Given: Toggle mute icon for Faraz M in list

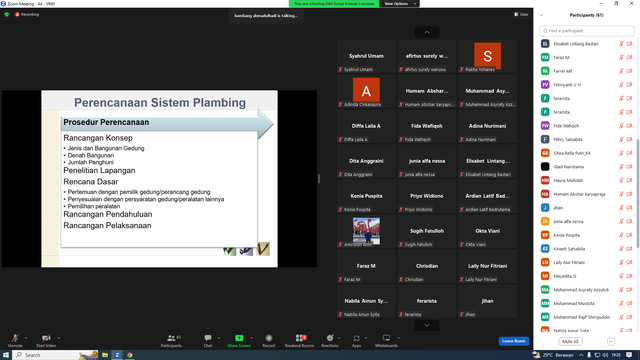Looking at the screenshot, I should (x=621, y=58).
